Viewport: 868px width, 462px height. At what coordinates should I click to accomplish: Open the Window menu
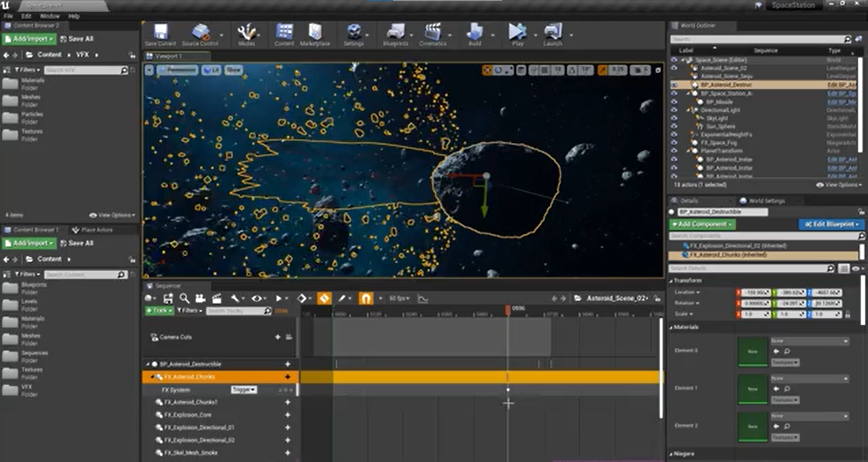50,16
